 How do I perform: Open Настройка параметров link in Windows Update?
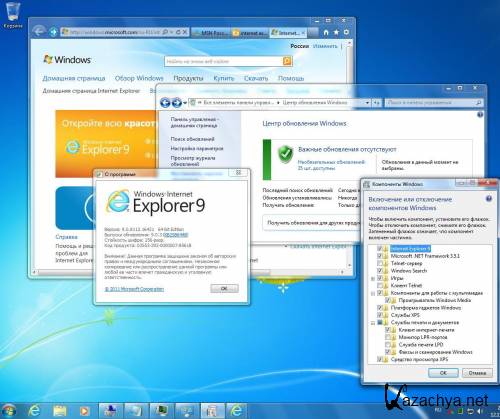point(197,148)
